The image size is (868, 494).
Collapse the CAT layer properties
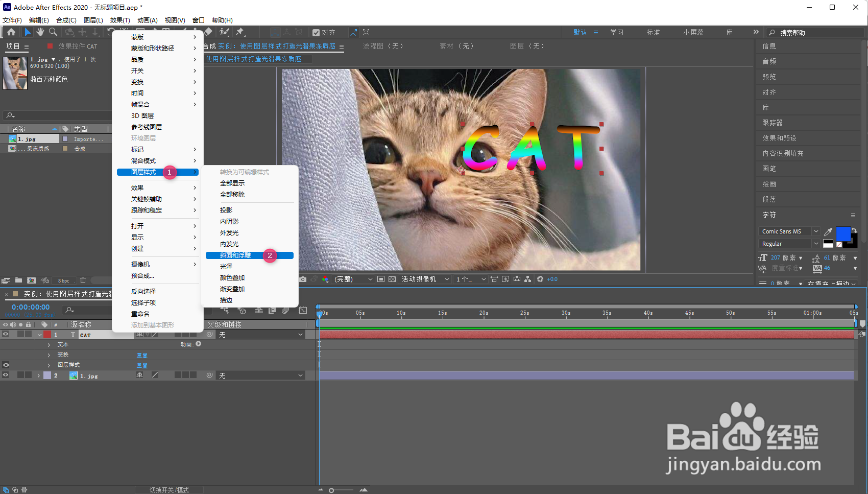(x=39, y=335)
